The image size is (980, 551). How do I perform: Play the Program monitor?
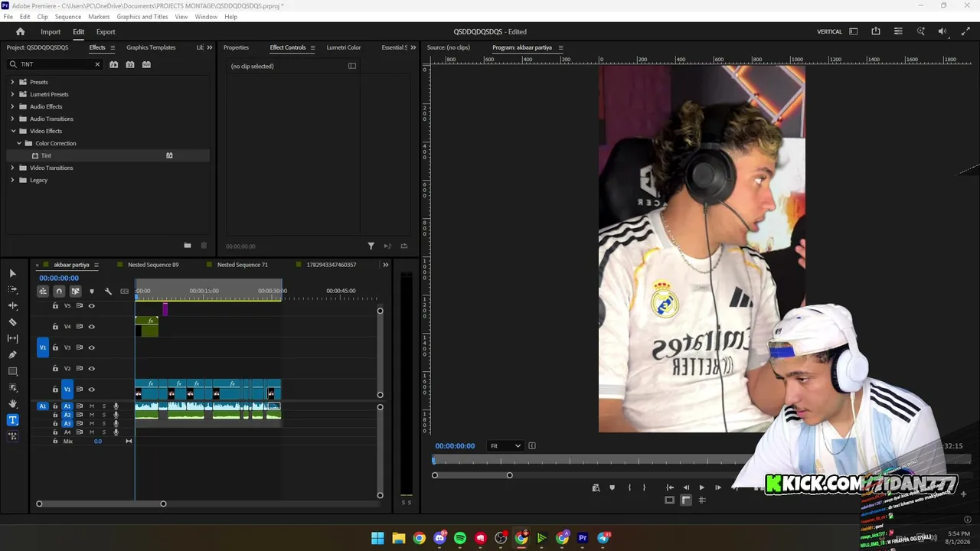pyautogui.click(x=701, y=487)
